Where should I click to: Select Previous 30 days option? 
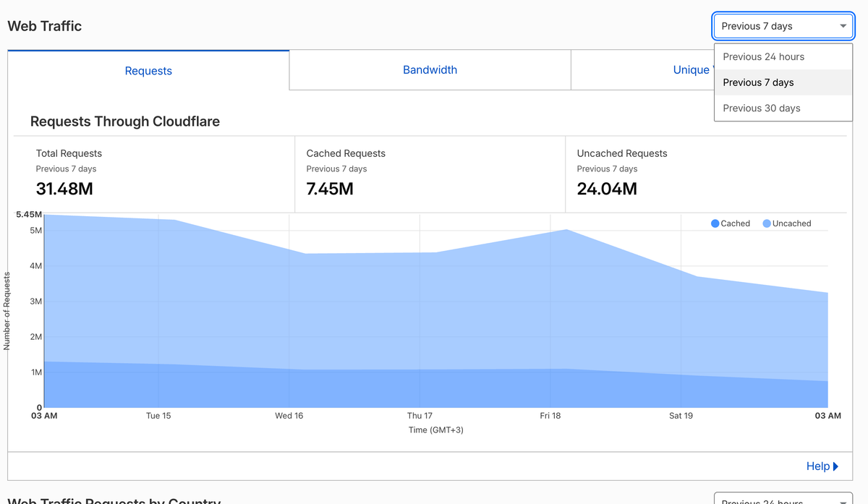click(x=783, y=108)
